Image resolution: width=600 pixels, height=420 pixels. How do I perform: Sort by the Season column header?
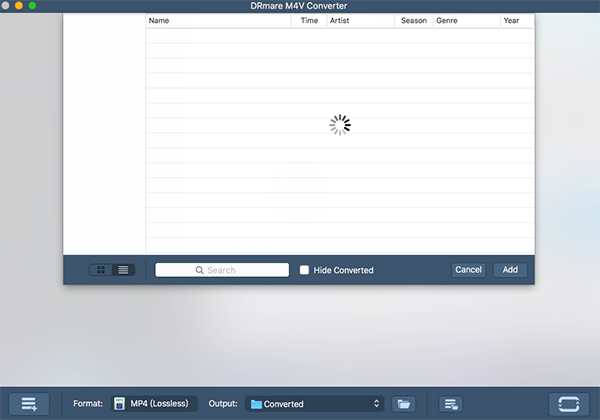pos(414,21)
